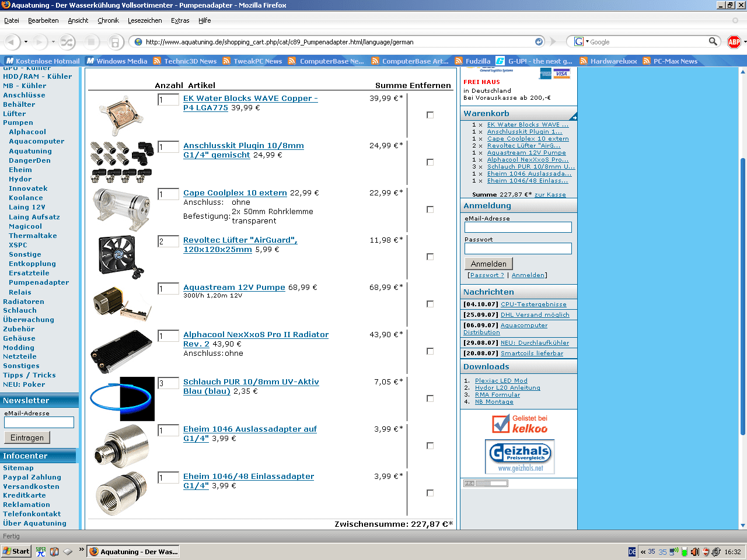The height and width of the screenshot is (560, 747).
Task: Click the Stop loading square button
Action: (91, 42)
